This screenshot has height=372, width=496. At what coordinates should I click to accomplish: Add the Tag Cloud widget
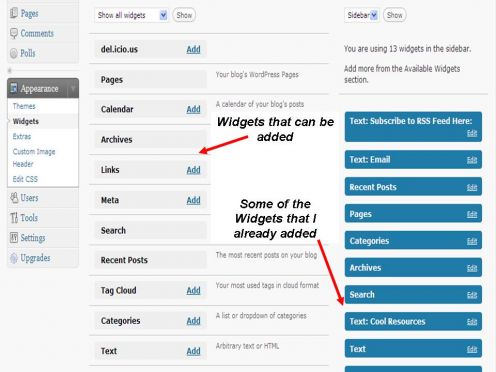tap(193, 291)
